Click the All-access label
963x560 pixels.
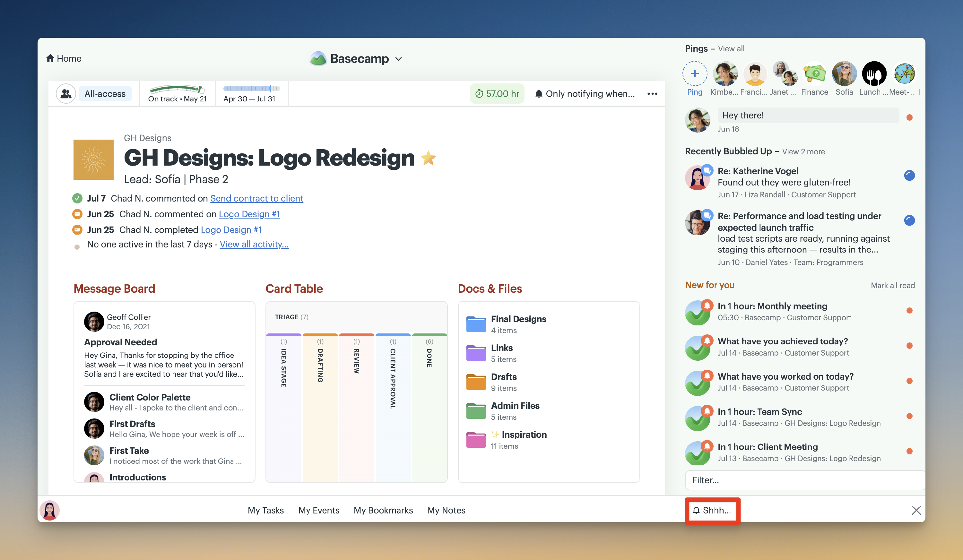pyautogui.click(x=105, y=94)
